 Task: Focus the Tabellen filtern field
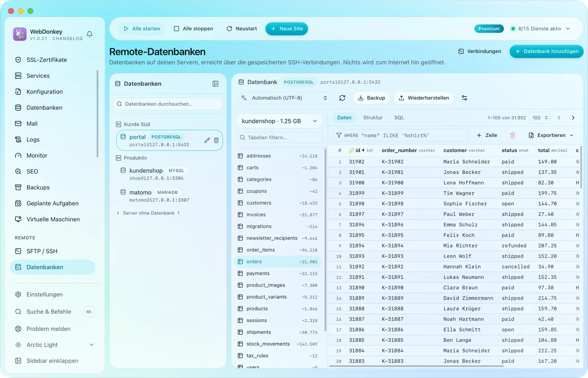tap(279, 137)
